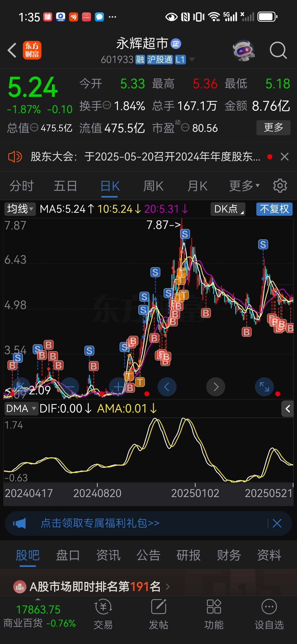Tap the 融 margin trading badge
Screen dimensions: 297x644
coord(140,59)
